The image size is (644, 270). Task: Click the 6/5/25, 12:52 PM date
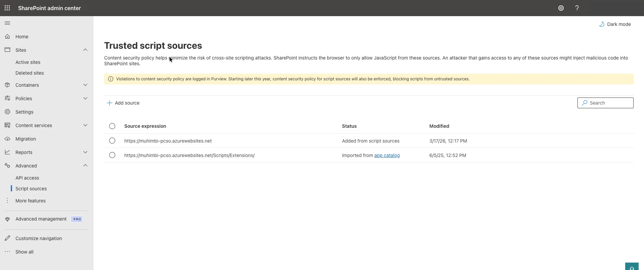click(x=448, y=155)
